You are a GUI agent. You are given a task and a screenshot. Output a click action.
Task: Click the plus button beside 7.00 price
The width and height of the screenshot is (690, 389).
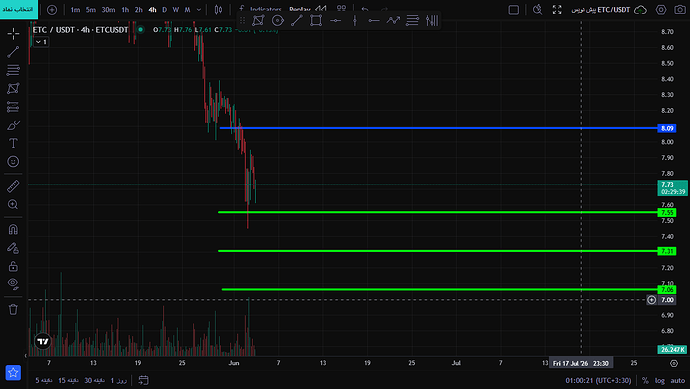tap(651, 300)
